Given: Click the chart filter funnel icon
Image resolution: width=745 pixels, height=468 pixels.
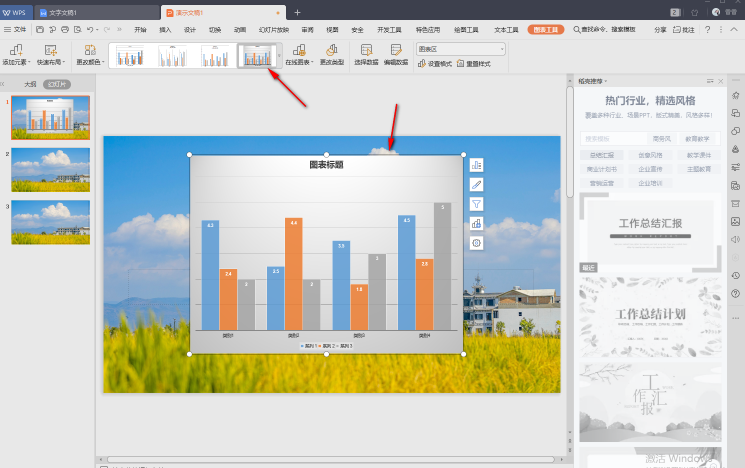Looking at the screenshot, I should [x=476, y=203].
